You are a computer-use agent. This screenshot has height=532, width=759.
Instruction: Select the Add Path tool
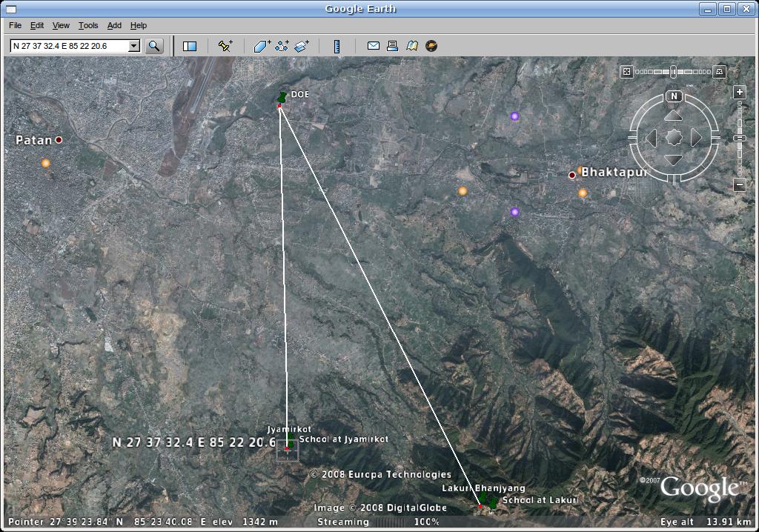click(282, 46)
